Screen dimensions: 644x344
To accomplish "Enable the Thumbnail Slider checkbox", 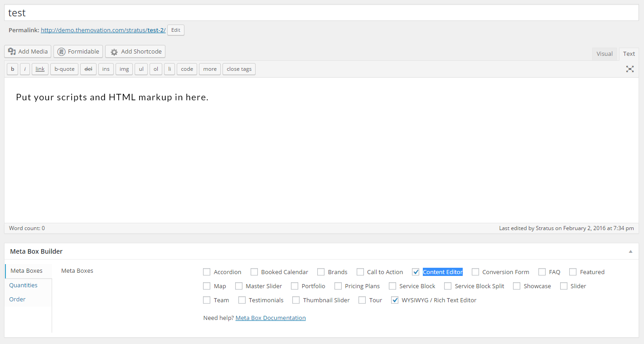I will point(296,300).
